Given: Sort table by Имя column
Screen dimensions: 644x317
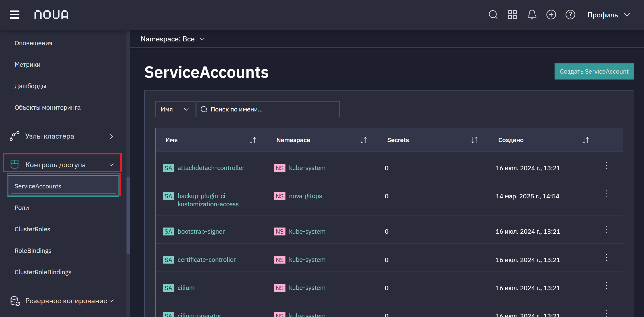Looking at the screenshot, I should click(252, 140).
